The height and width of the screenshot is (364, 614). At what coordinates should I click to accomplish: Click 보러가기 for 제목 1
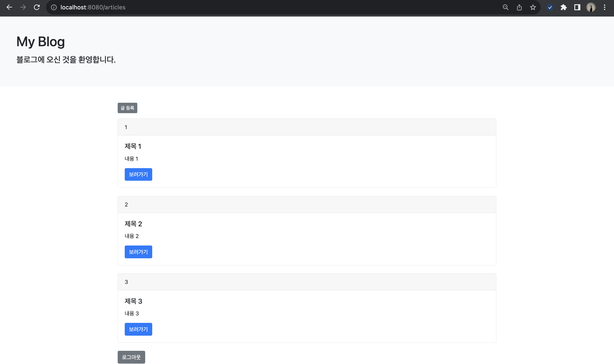click(138, 174)
